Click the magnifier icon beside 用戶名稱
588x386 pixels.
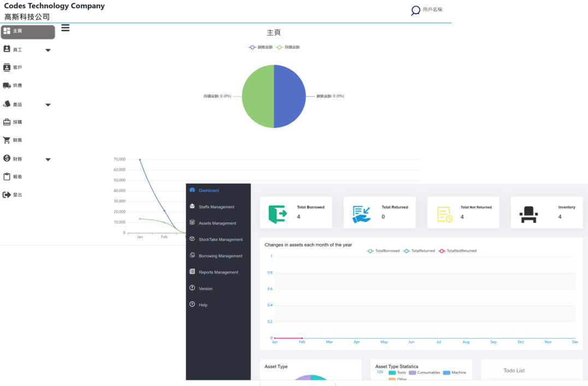pos(415,10)
